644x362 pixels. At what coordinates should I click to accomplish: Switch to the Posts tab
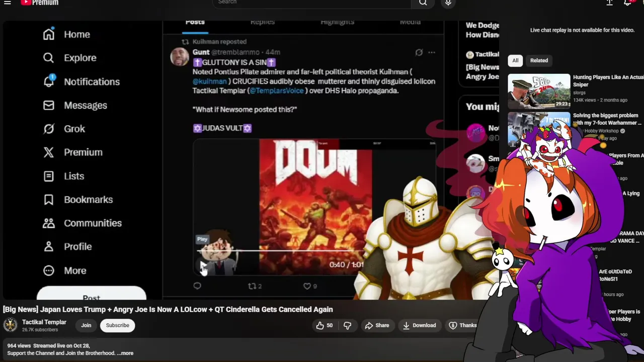point(195,22)
